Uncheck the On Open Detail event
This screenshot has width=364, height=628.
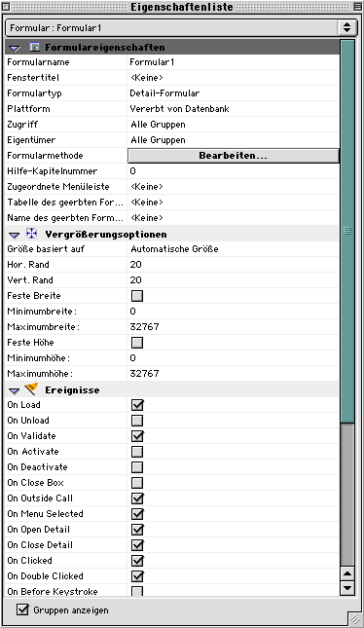click(137, 530)
